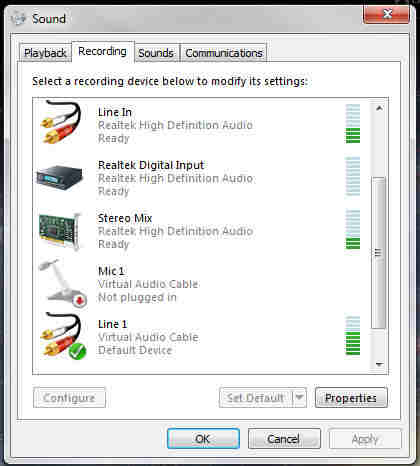
Task: Open the Set Default dropdown arrow
Action: 299,397
